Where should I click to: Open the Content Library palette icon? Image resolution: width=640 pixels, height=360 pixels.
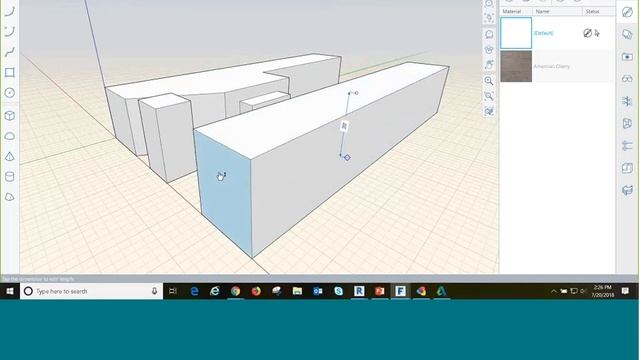click(627, 168)
